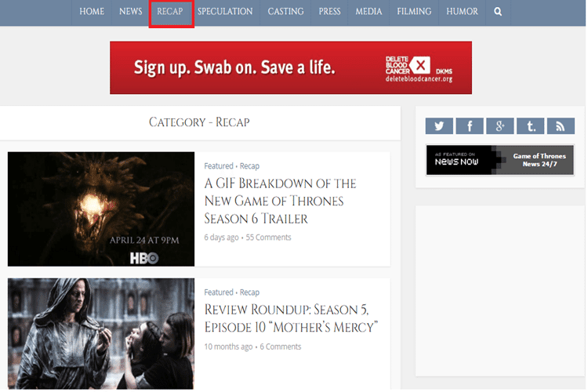Open the MEDIA menu item
This screenshot has height=392, width=588.
[368, 12]
